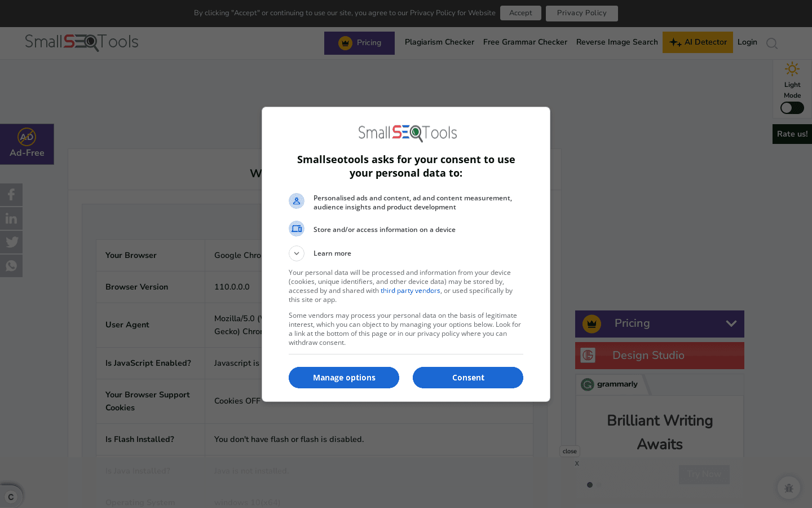Choose Manage options in the consent dialog
Image resolution: width=812 pixels, height=508 pixels.
pos(343,377)
